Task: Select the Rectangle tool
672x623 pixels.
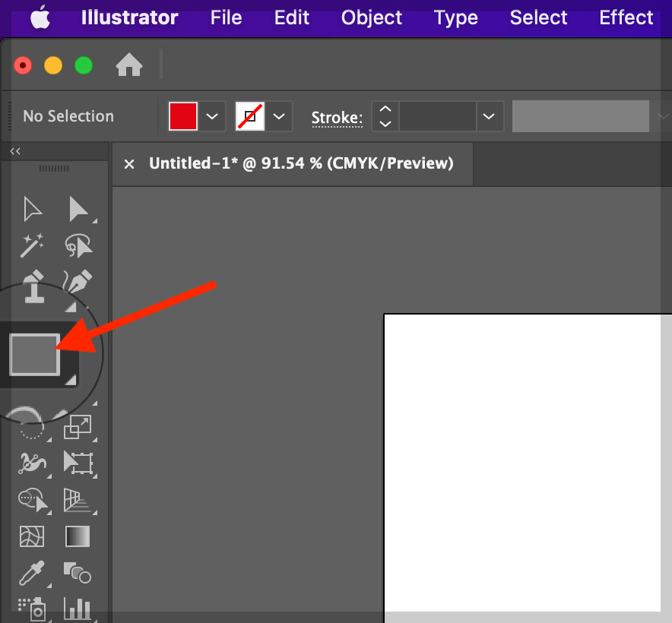Action: coord(35,355)
